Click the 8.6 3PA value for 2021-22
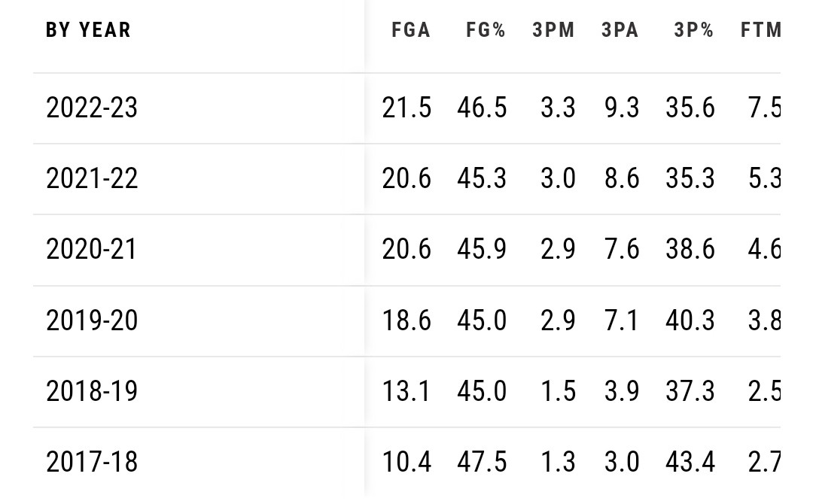 [620, 178]
